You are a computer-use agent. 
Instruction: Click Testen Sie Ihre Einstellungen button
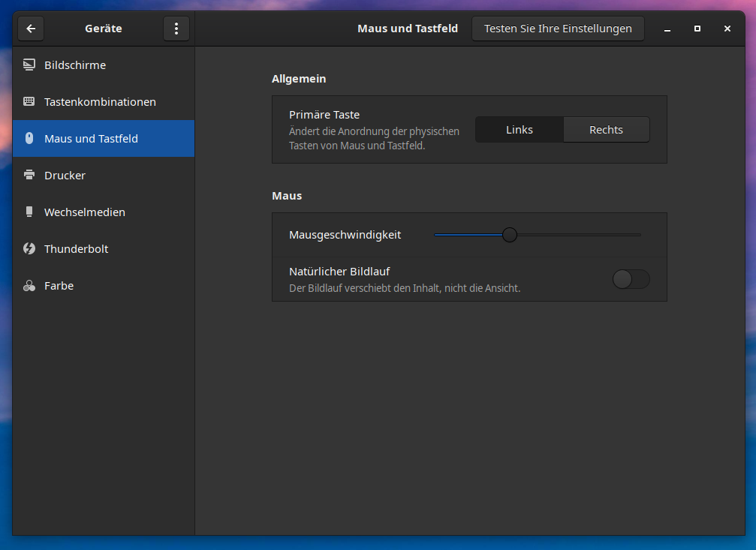click(x=558, y=29)
